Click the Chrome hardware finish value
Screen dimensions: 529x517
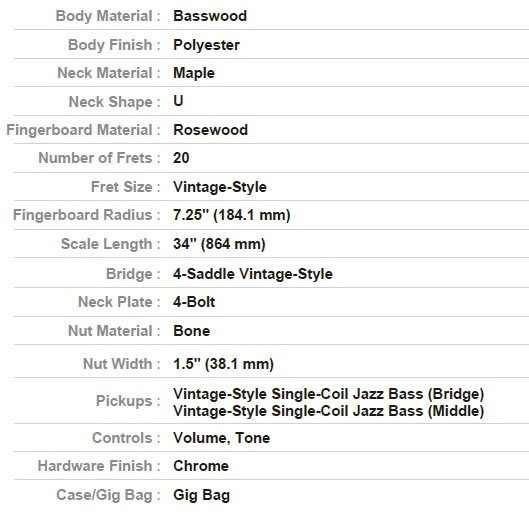201,466
